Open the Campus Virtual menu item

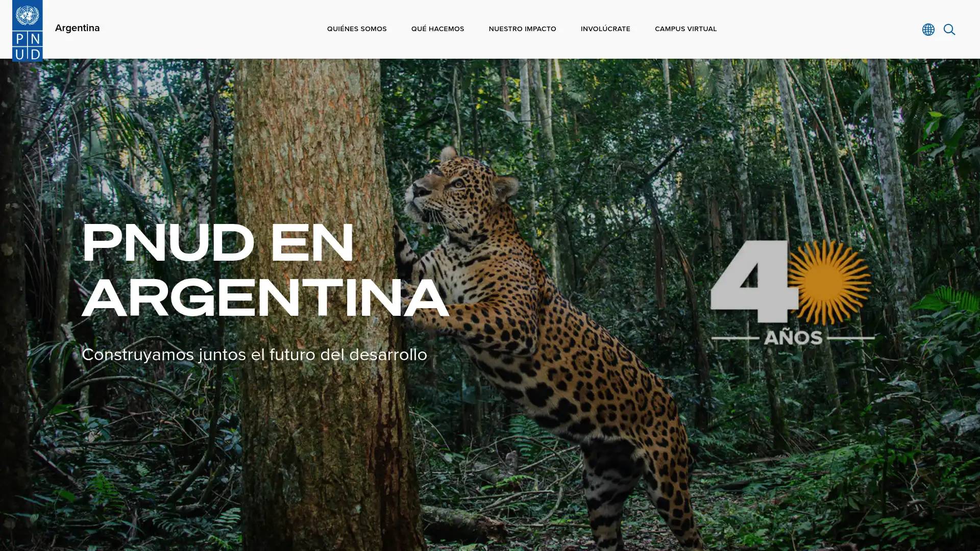pyautogui.click(x=685, y=29)
